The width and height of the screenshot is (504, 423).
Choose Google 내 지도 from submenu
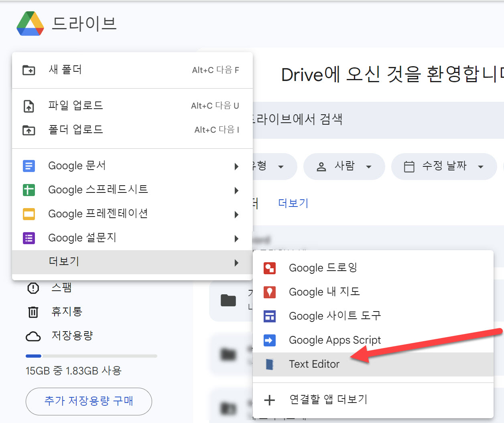[x=373, y=292]
